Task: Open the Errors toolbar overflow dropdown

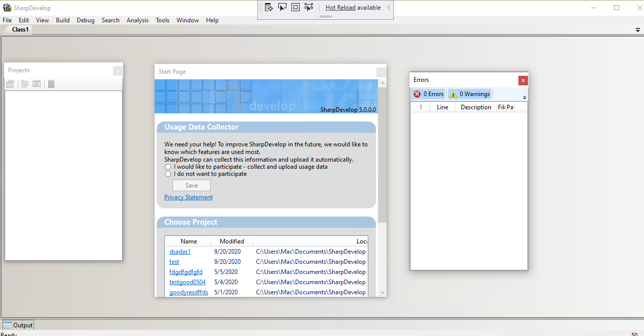Action: [524, 97]
